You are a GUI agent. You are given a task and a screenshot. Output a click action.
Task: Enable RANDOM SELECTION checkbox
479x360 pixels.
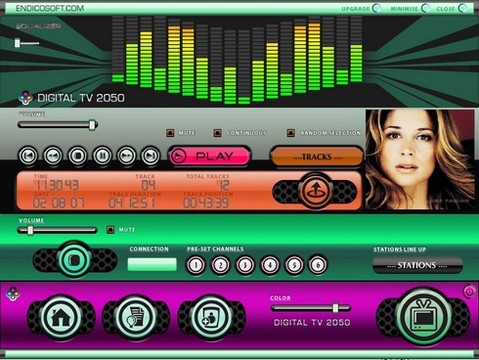coord(291,133)
